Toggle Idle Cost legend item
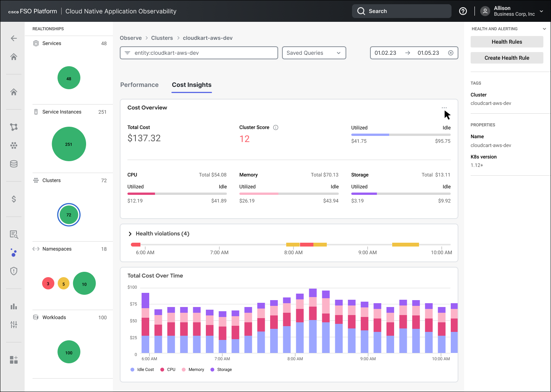 142,369
